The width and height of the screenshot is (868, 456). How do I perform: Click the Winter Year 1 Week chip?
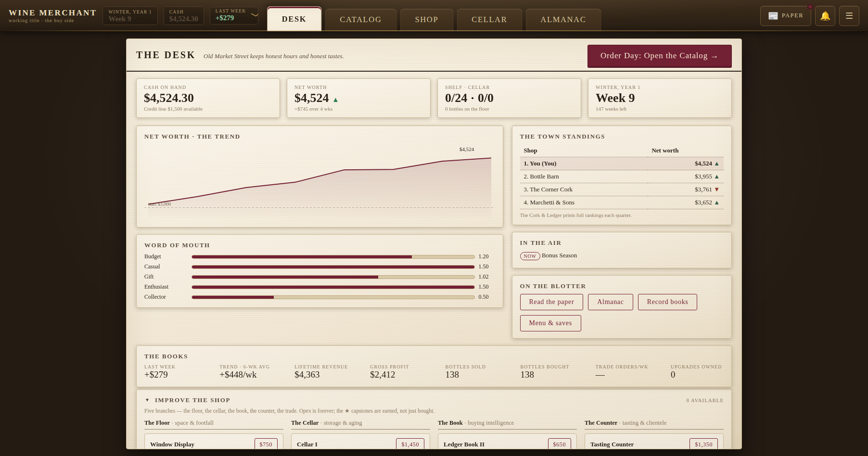pos(130,16)
